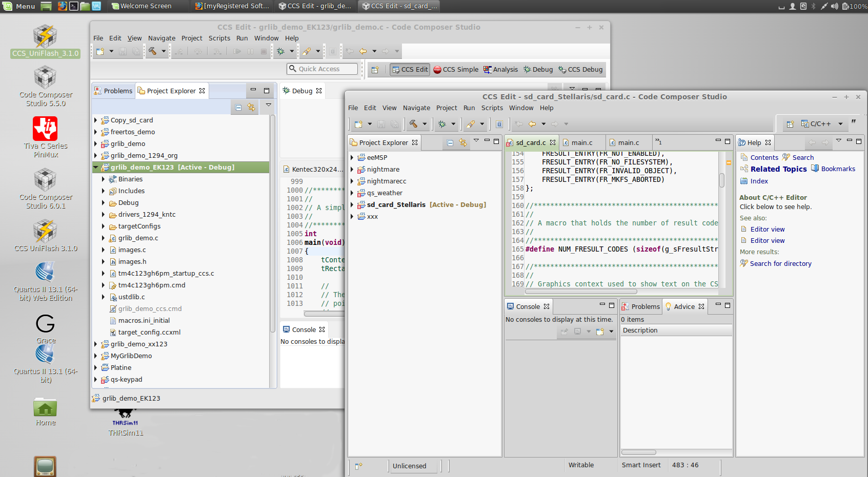The height and width of the screenshot is (477, 868).
Task: Click Link with Editor in sd_card Project Explorer
Action: (x=463, y=143)
